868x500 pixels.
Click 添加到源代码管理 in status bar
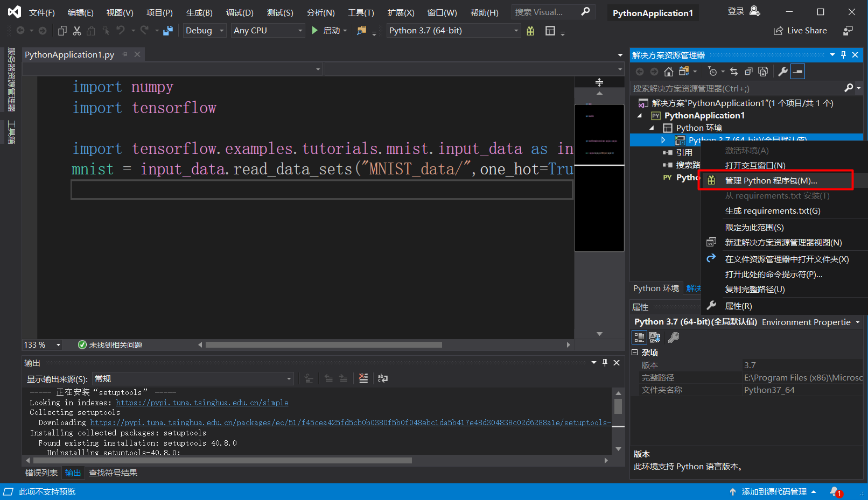click(774, 491)
